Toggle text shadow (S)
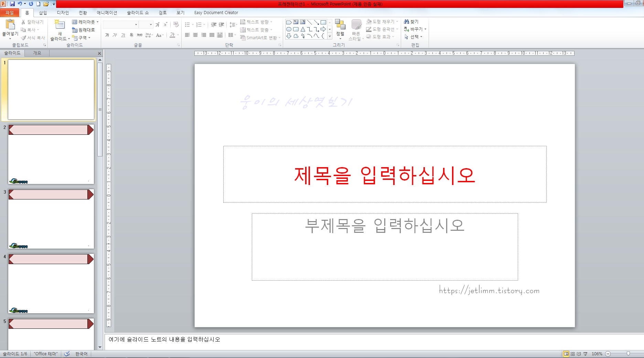The image size is (644, 358). click(131, 35)
